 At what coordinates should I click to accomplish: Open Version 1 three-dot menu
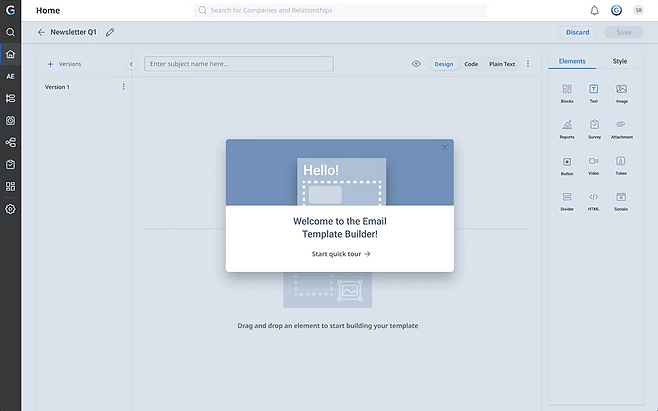coord(123,86)
